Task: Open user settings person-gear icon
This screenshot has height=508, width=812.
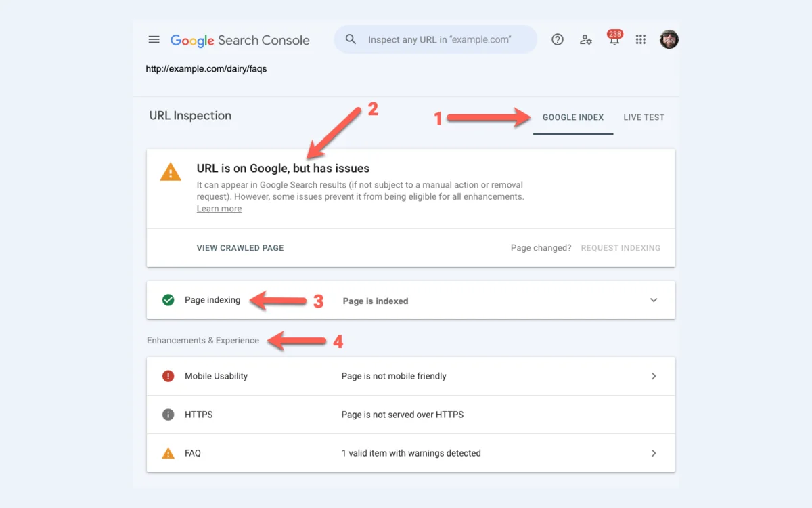Action: pyautogui.click(x=586, y=39)
